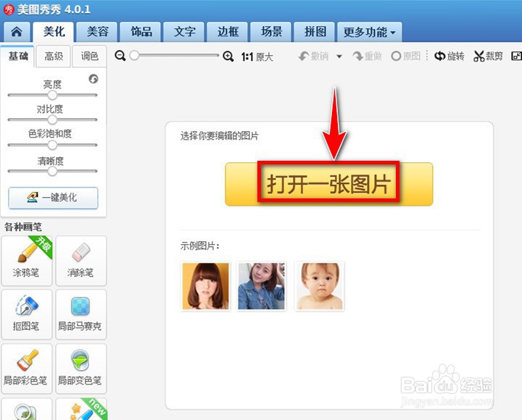Open the 拼图 tab
The image size is (522, 420).
click(x=315, y=32)
